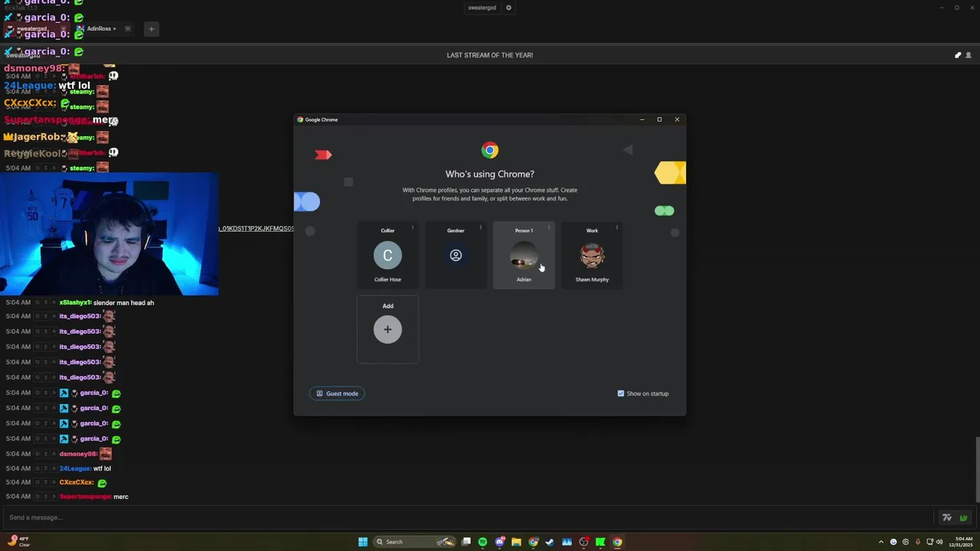The image size is (980, 551).
Task: Select the Collier Hose Chrome profile
Action: point(387,256)
